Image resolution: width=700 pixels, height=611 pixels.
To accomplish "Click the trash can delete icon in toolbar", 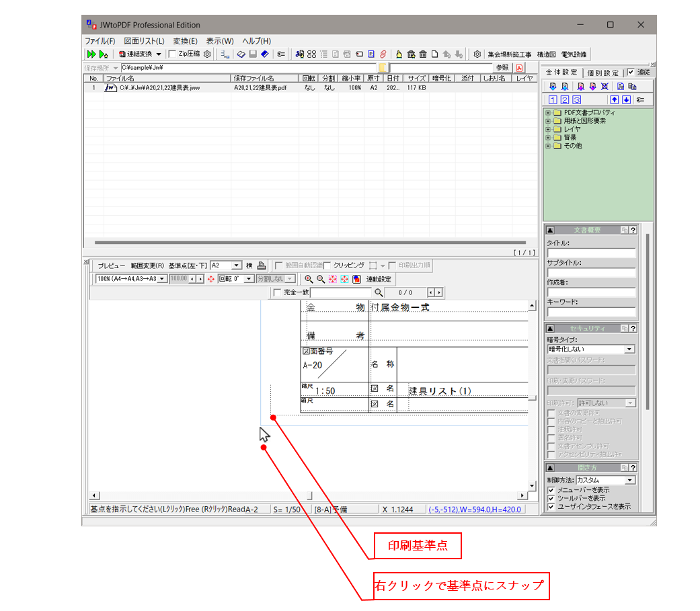I will click(423, 54).
